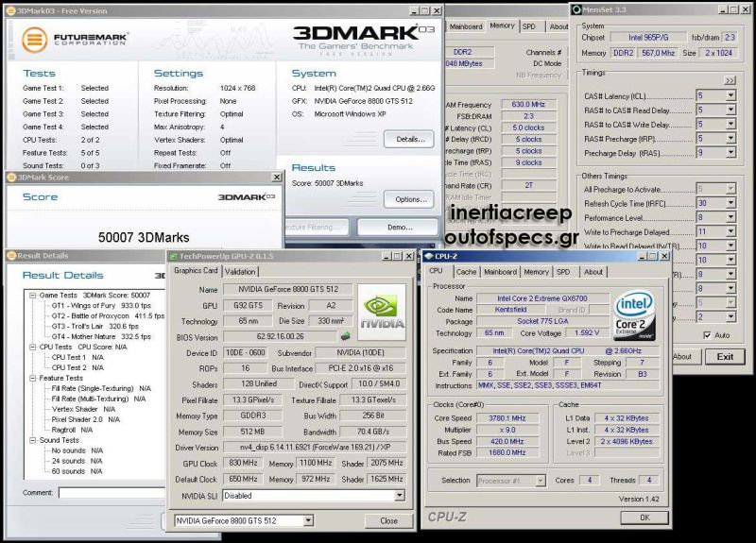
Task: Click the Result Details window title icon
Action: (x=11, y=256)
